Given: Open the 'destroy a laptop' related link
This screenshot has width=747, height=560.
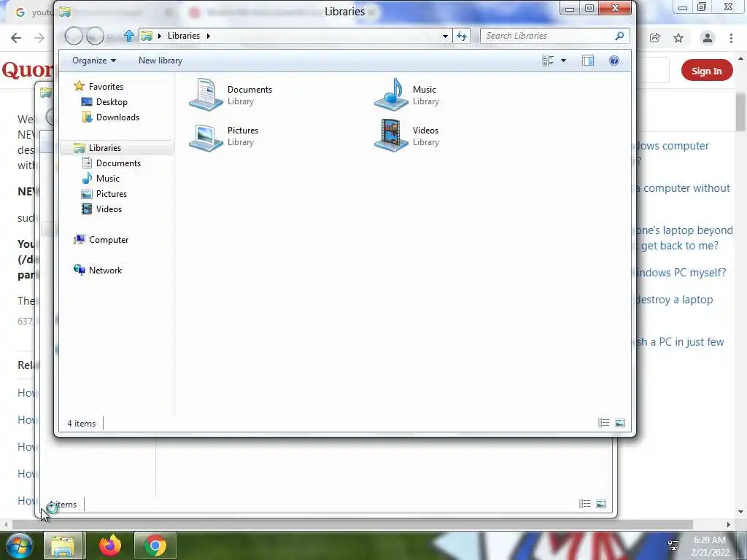Looking at the screenshot, I should coord(675,300).
